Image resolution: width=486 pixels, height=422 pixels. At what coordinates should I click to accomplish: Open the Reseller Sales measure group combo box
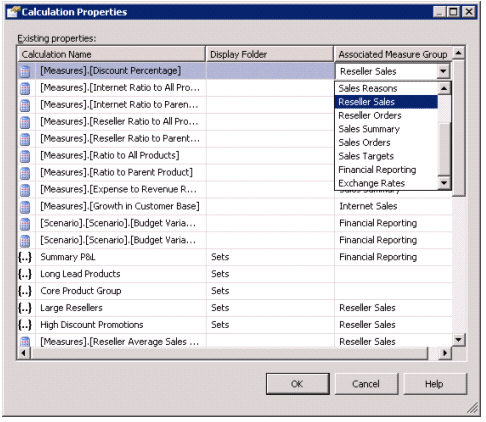click(393, 71)
